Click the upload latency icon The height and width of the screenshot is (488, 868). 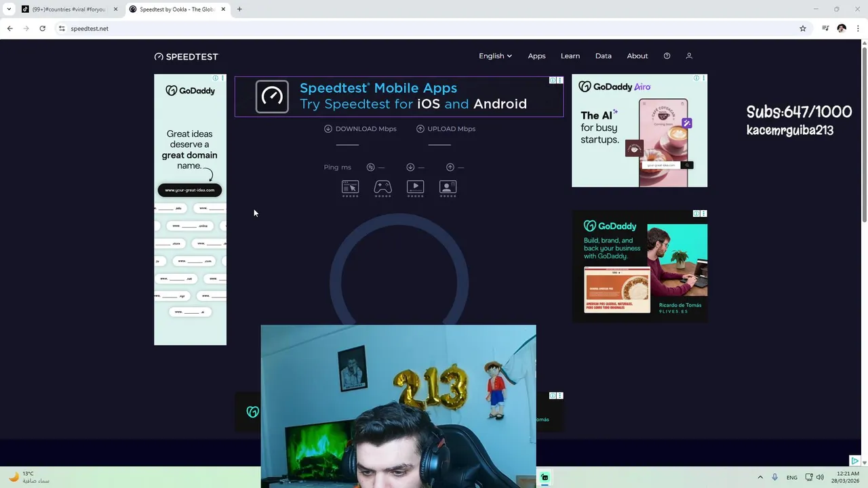[x=450, y=167]
